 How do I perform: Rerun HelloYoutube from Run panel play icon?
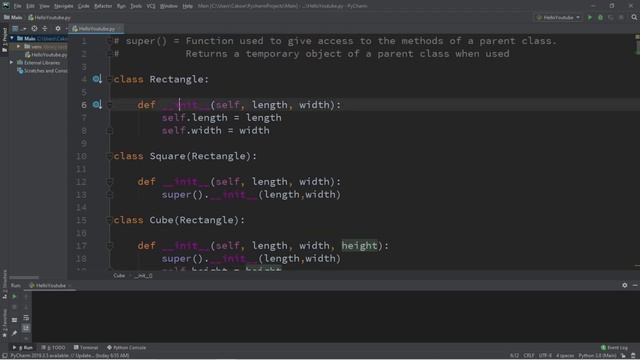click(14, 297)
